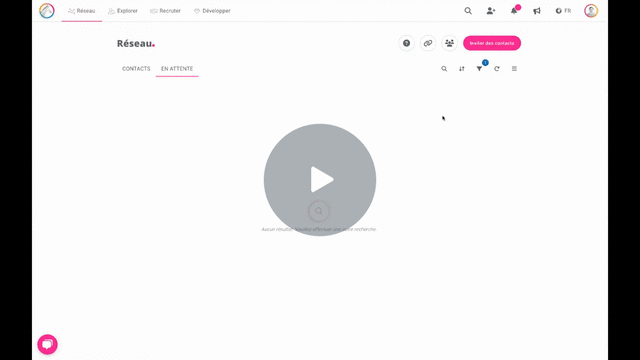Open the announcements megaphone icon
The width and height of the screenshot is (640, 360).
537,11
